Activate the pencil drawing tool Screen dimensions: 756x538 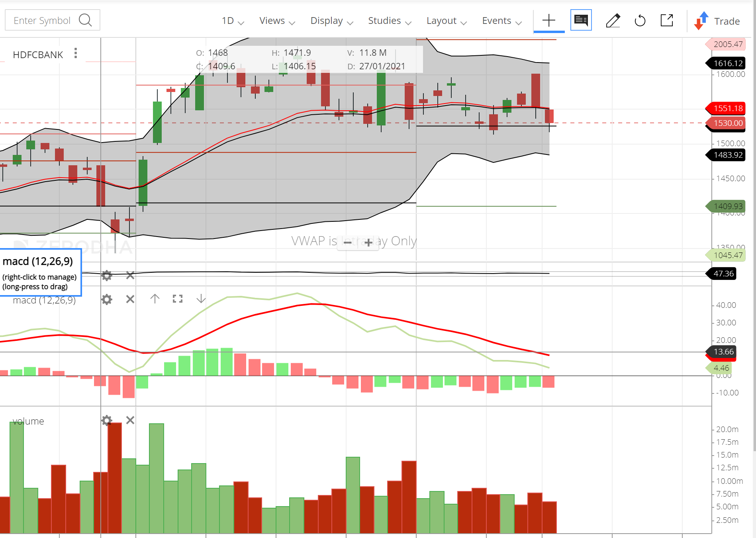point(613,20)
